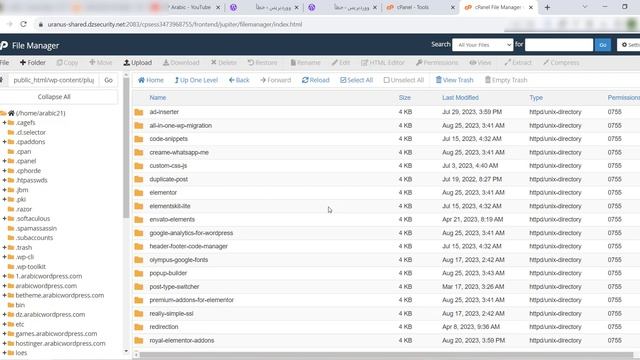This screenshot has width=640, height=360.
Task: Select the ad-inserter folder icon
Action: [139, 112]
